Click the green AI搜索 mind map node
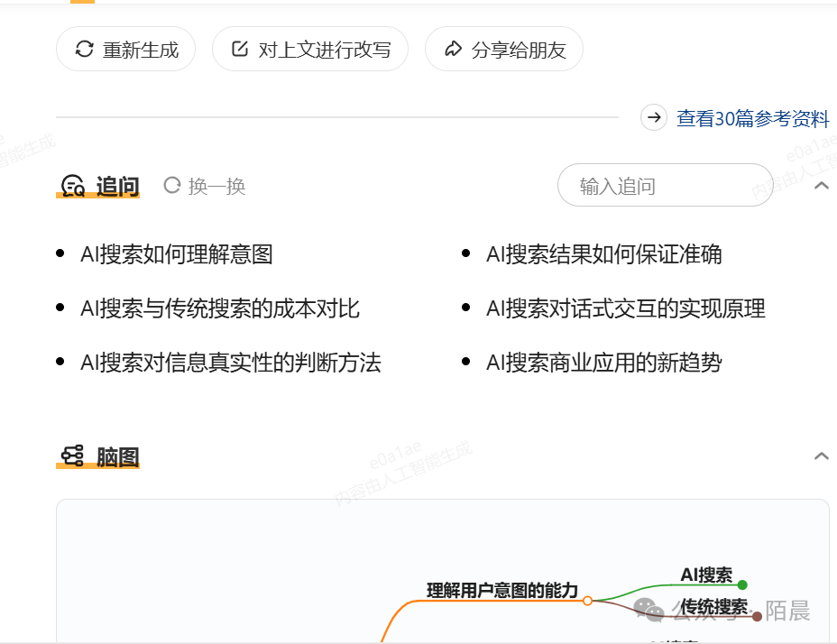 (706, 575)
